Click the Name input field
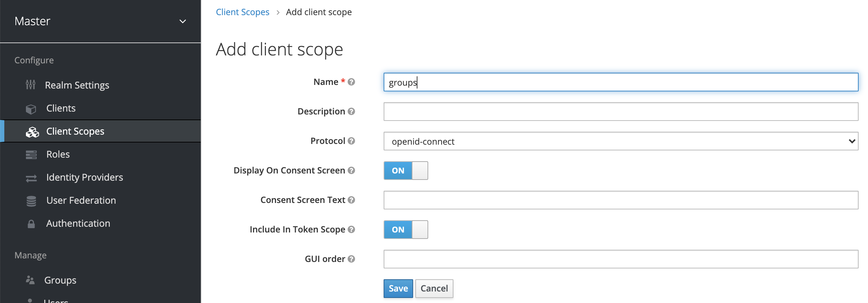The image size is (868, 303). [621, 82]
